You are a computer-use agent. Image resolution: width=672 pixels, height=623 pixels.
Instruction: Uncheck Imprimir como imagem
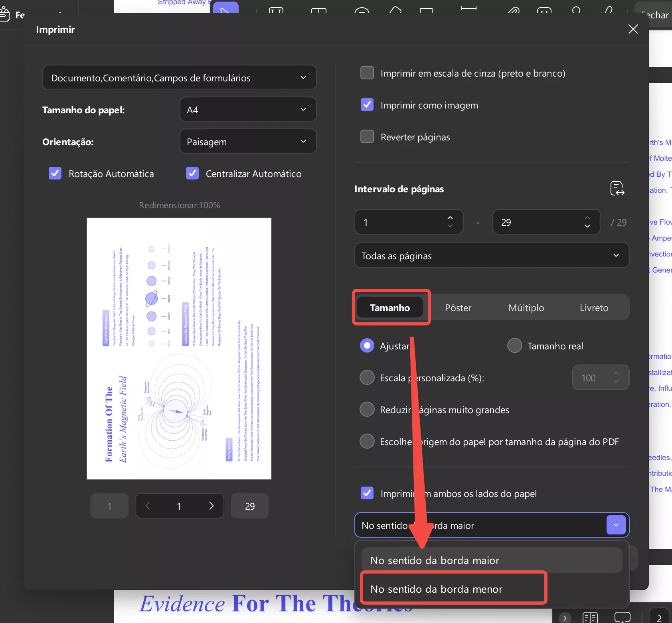(x=367, y=105)
